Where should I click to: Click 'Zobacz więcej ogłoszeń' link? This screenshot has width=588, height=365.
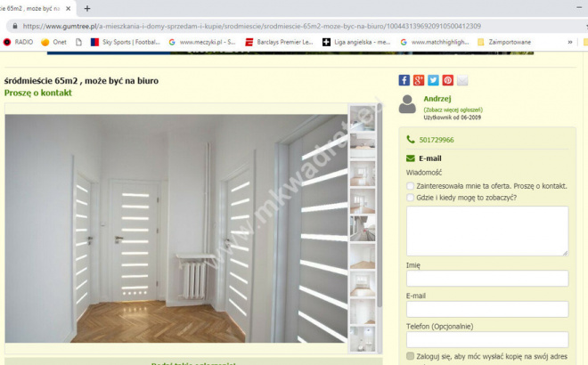[x=453, y=109]
